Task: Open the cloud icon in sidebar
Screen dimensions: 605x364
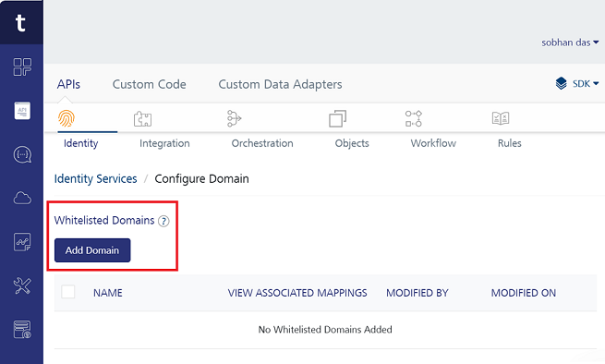Action: point(22,199)
